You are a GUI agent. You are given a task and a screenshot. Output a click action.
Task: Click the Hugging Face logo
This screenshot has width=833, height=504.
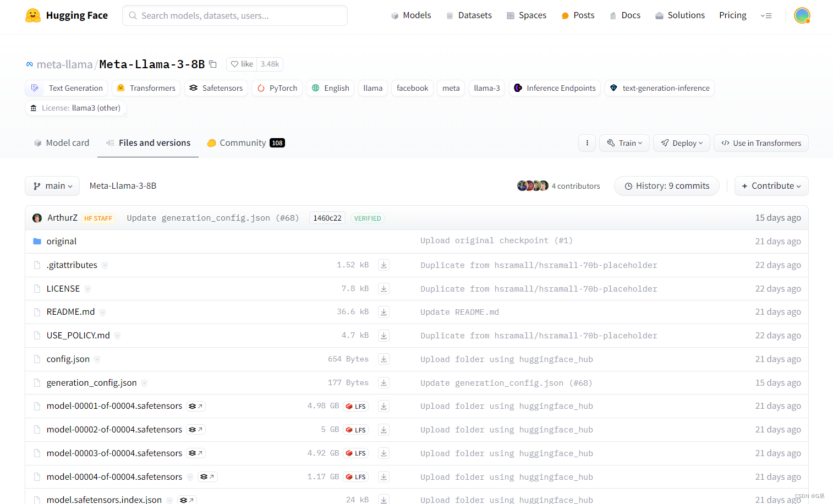point(66,15)
